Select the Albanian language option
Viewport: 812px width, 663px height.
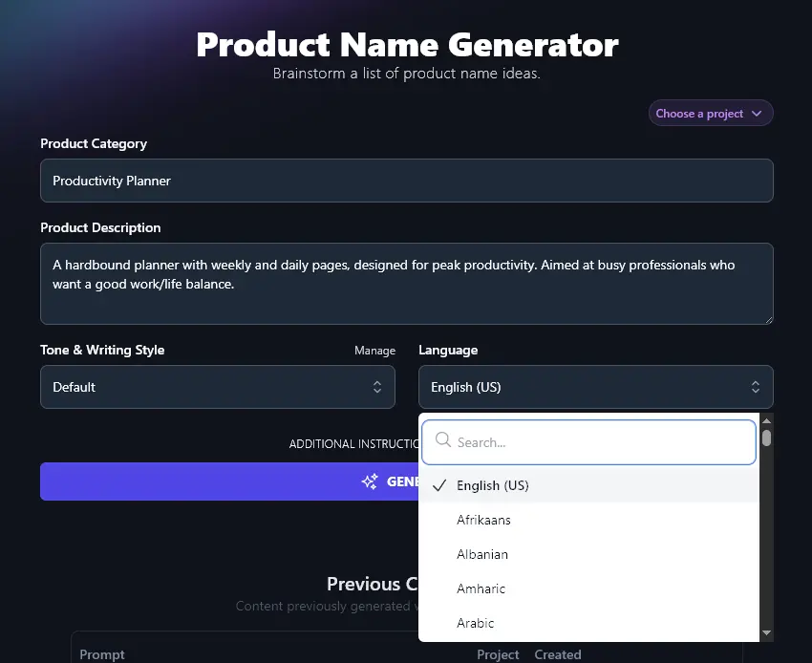pos(482,554)
